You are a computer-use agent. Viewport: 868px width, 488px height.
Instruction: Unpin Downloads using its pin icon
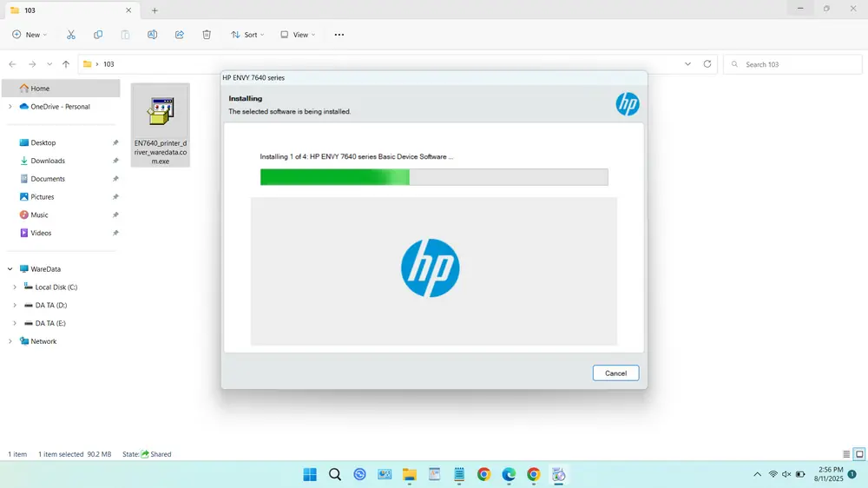coord(115,161)
